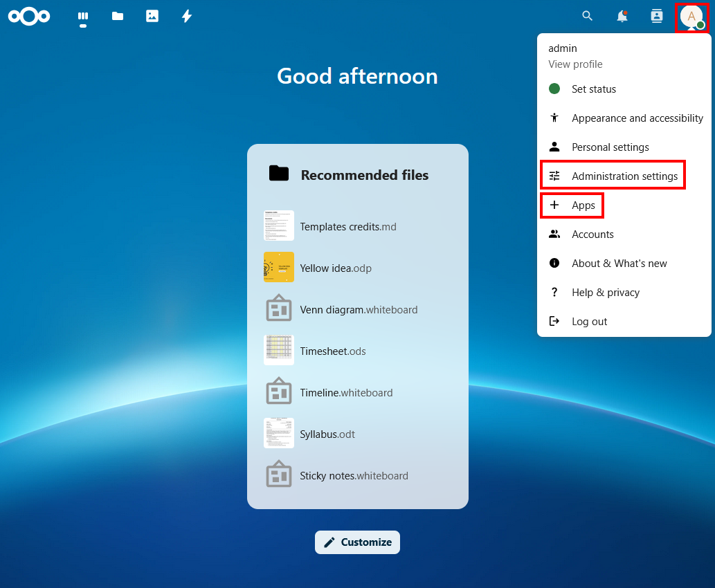Click the Nextcloud logo icon
Screen dimensions: 715x588
click(x=29, y=16)
